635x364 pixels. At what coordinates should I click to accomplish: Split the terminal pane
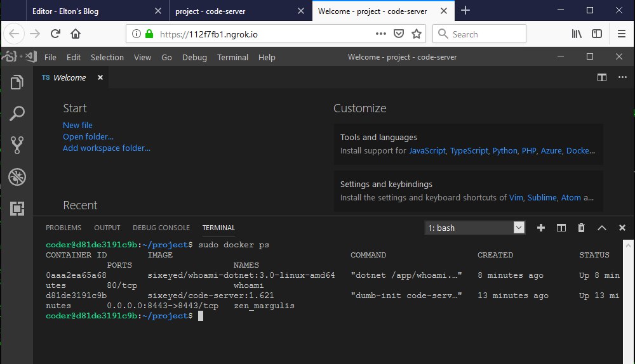pyautogui.click(x=561, y=228)
